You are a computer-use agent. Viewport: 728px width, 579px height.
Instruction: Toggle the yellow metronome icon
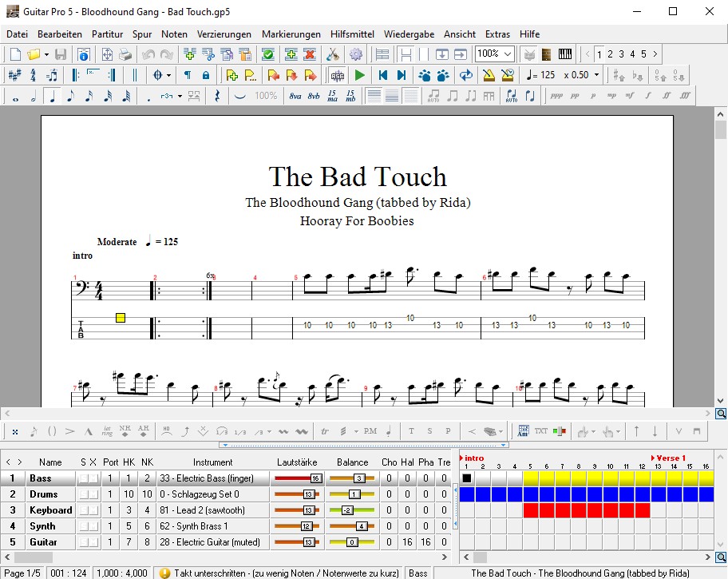[x=489, y=75]
